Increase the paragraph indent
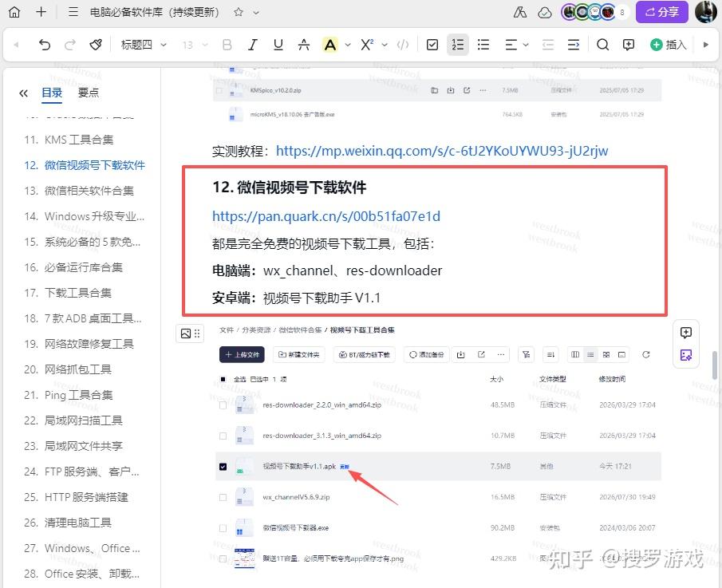 coord(574,45)
